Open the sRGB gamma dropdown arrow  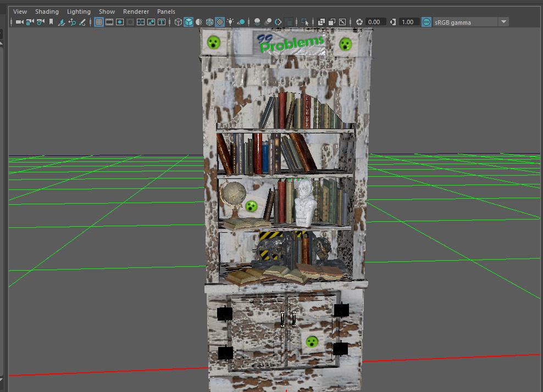tap(503, 22)
